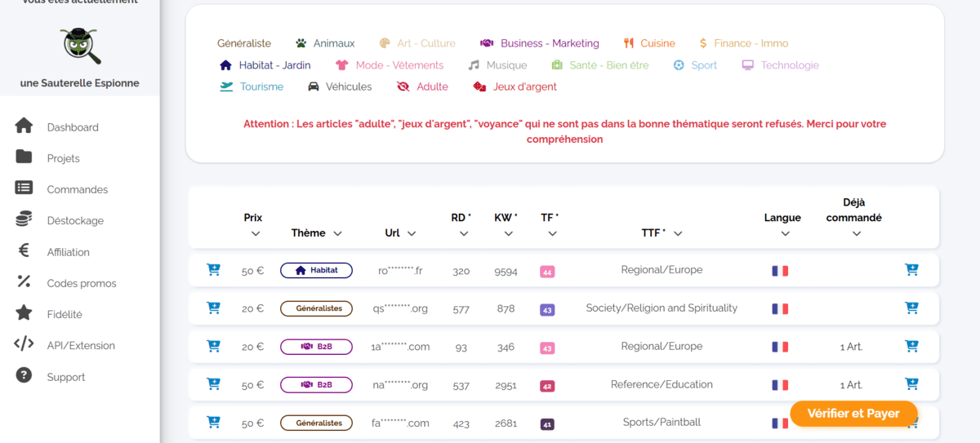Click the Vérifier et Payer button

tap(853, 414)
